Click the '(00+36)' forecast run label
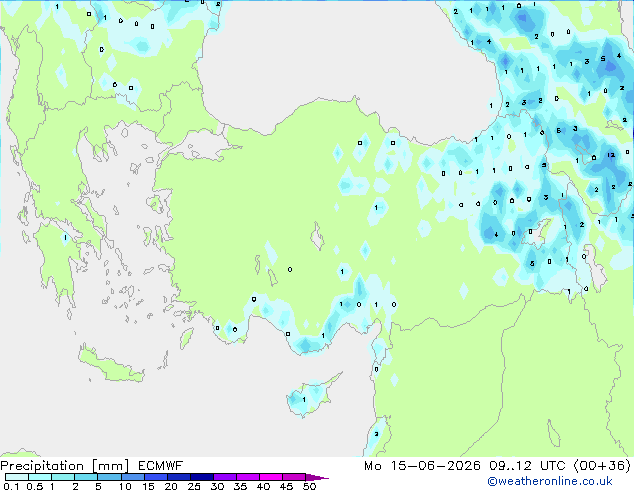The height and width of the screenshot is (490, 634). click(x=602, y=466)
